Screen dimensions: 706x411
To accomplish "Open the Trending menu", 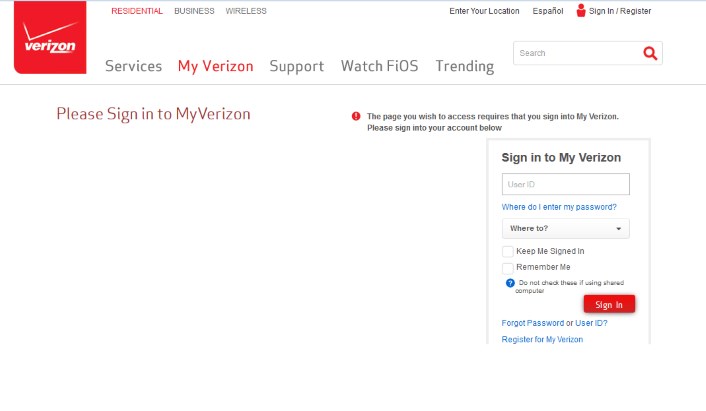I will pyautogui.click(x=465, y=66).
